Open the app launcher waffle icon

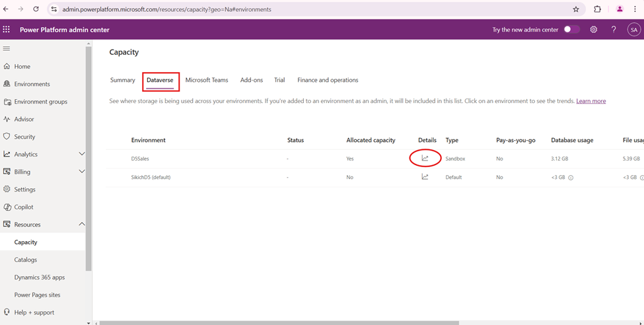tap(7, 30)
